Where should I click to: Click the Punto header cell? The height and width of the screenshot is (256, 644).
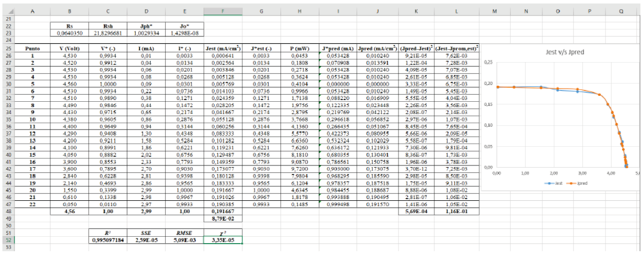pyautogui.click(x=33, y=48)
